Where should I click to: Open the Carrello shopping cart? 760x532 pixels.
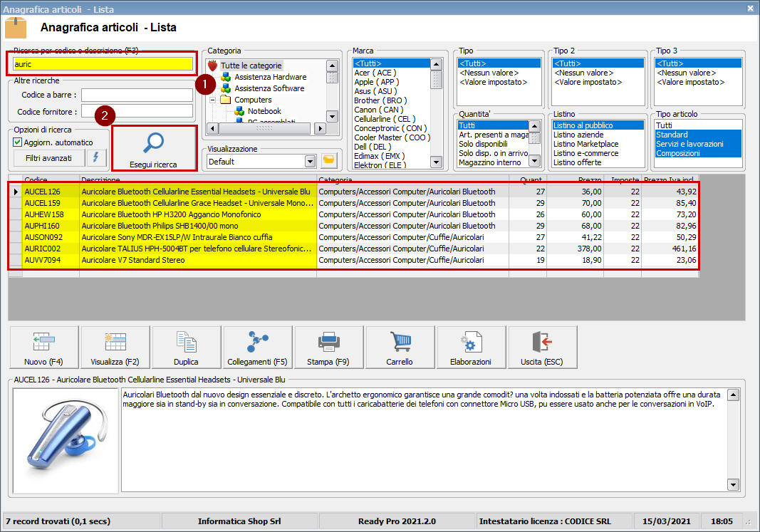400,347
